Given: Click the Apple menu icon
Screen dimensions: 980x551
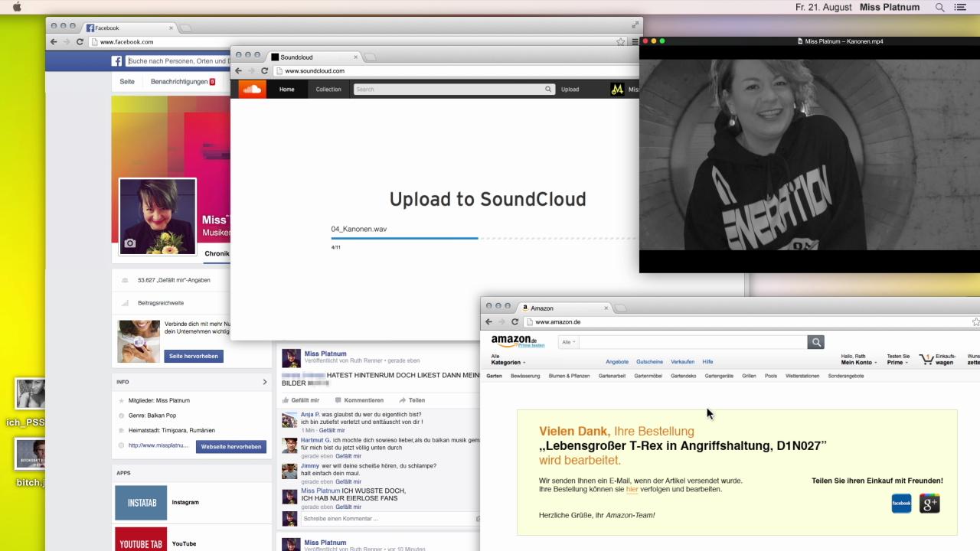Looking at the screenshot, I should 17,7.
